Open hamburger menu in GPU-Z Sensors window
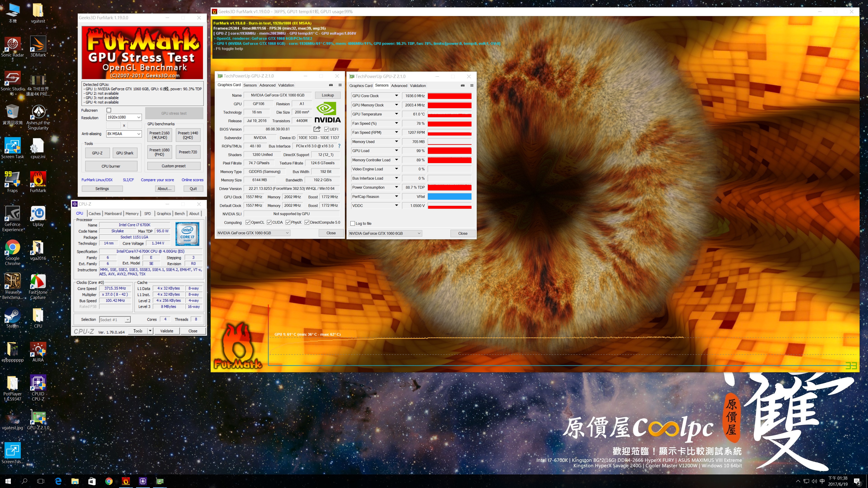The width and height of the screenshot is (868, 488). tap(472, 86)
